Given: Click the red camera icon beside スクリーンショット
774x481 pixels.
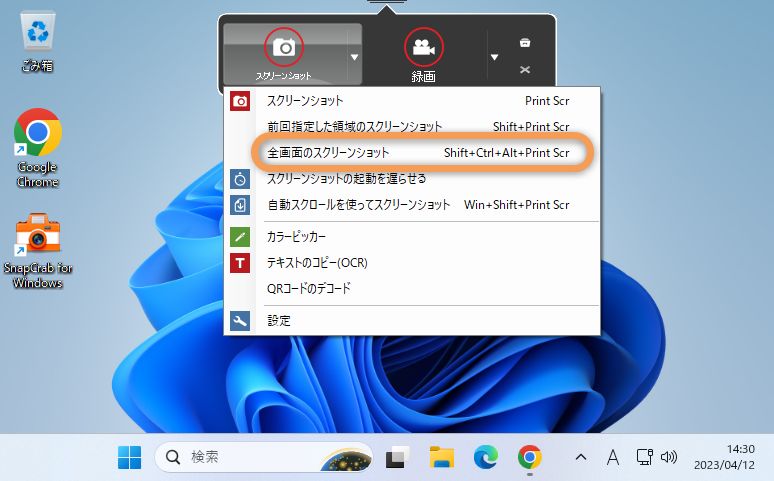Looking at the screenshot, I should (240, 101).
